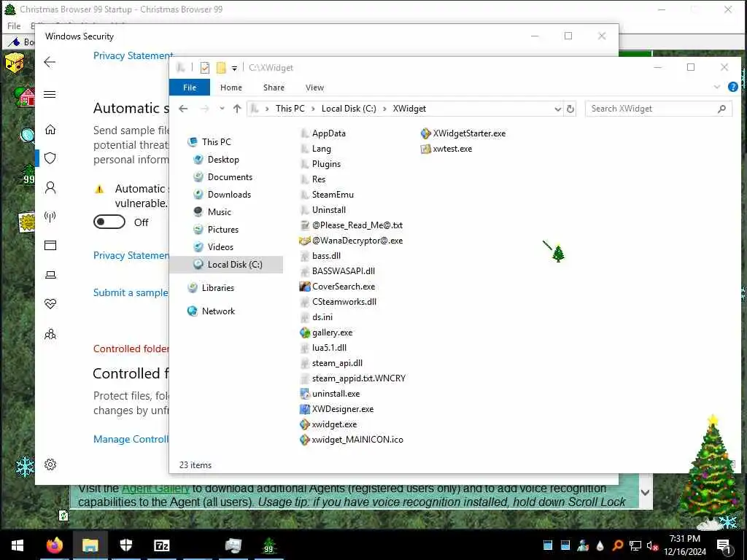The height and width of the screenshot is (560, 747).
Task: Open the Windows Start menu
Action: tap(18, 545)
